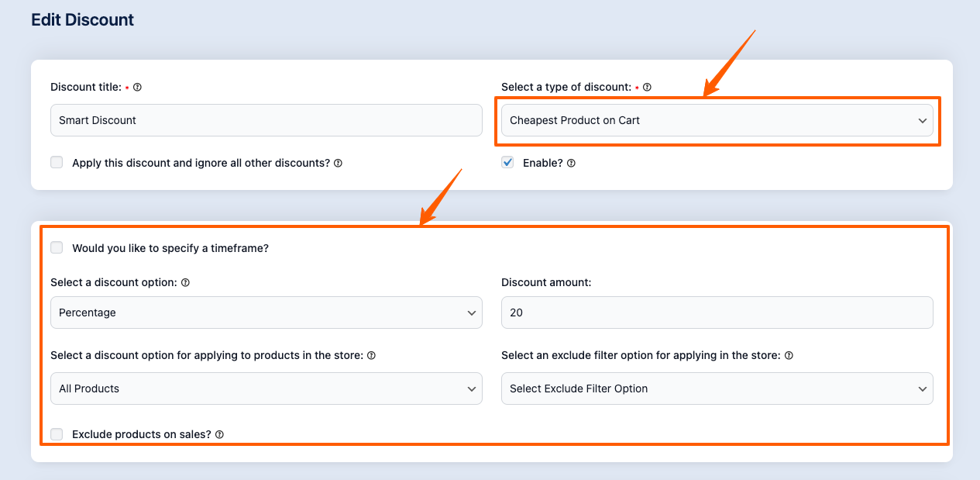Focus the discount amount field showing 20

click(717, 313)
